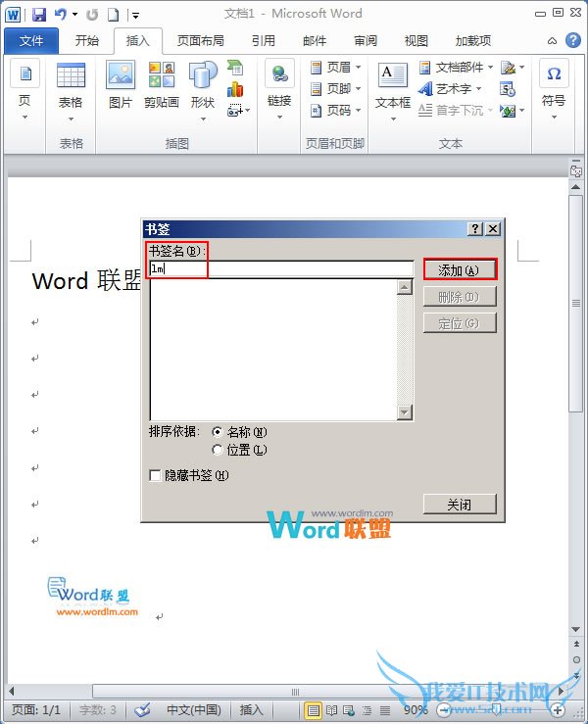
Task: Click the proofing check icon in status bar
Action: 142,709
